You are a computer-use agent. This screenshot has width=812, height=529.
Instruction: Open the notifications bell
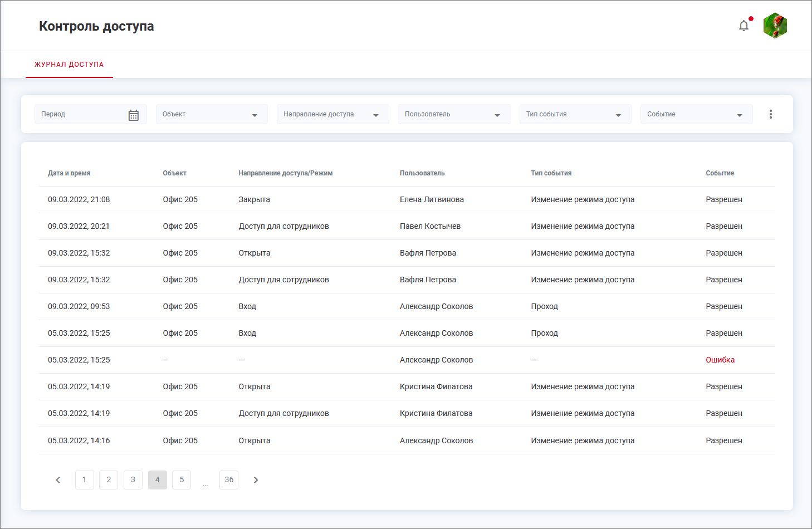(x=743, y=26)
